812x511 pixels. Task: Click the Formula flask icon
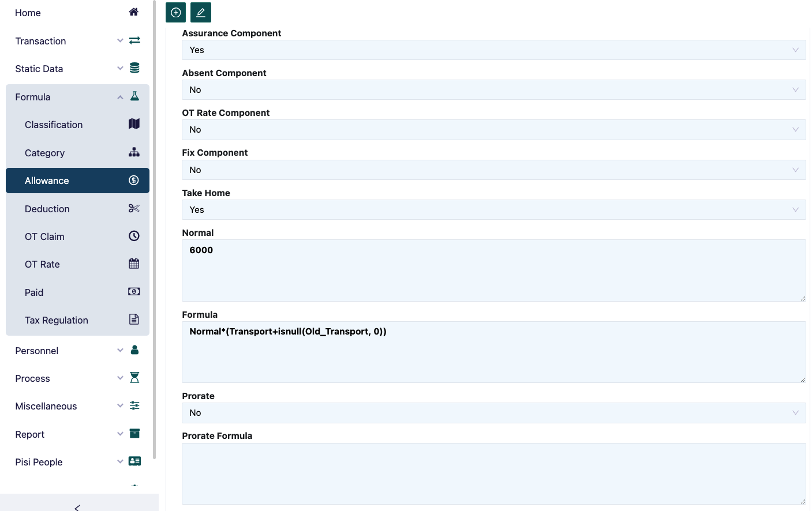(134, 96)
